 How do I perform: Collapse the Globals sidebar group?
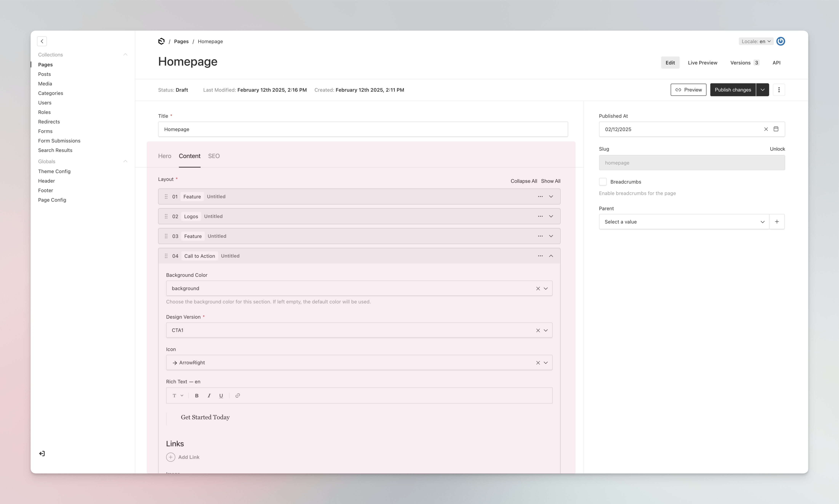coord(125,161)
